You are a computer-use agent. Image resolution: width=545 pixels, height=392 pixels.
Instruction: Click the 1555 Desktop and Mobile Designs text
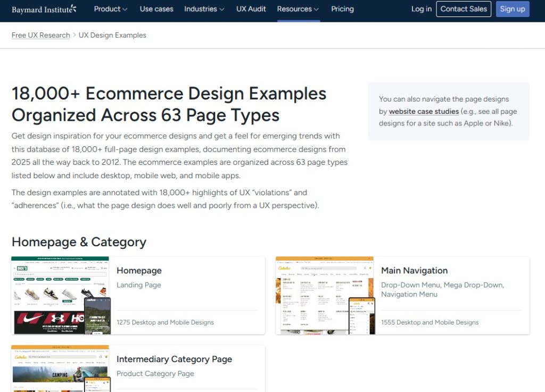click(x=430, y=322)
